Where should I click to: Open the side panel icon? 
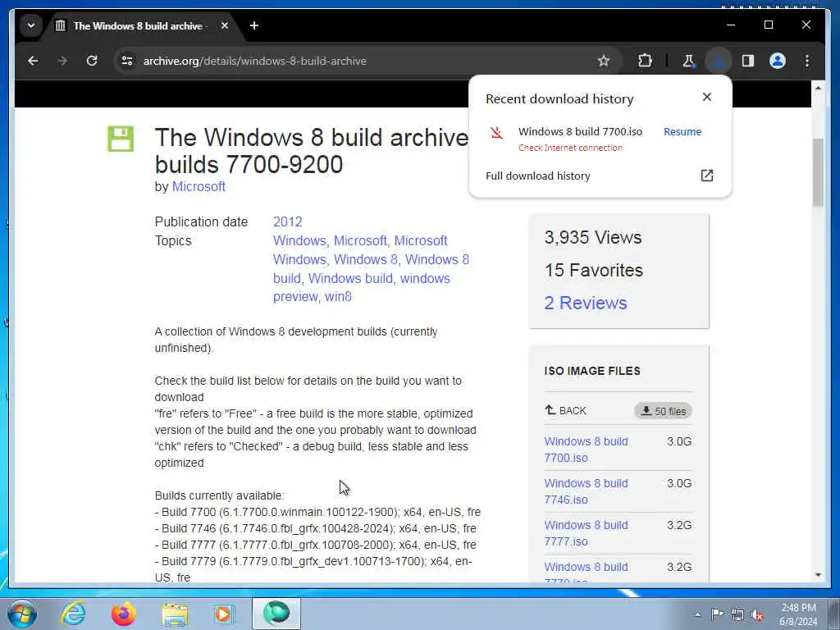[x=748, y=61]
